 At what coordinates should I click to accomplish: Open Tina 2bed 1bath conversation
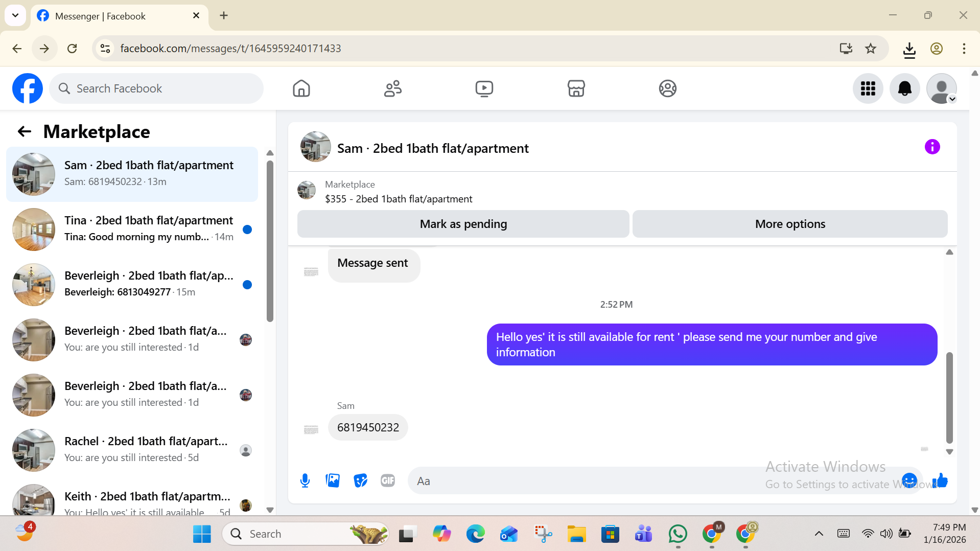132,229
